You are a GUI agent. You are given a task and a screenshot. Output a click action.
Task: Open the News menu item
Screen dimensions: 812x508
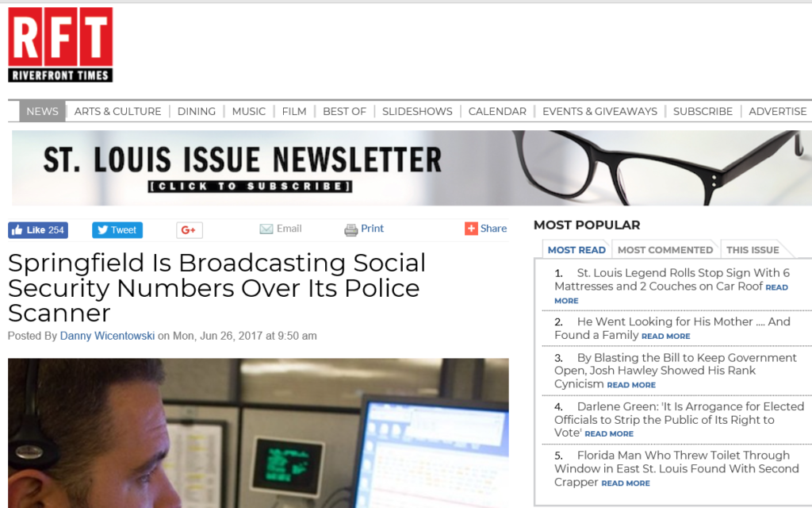pyautogui.click(x=42, y=111)
